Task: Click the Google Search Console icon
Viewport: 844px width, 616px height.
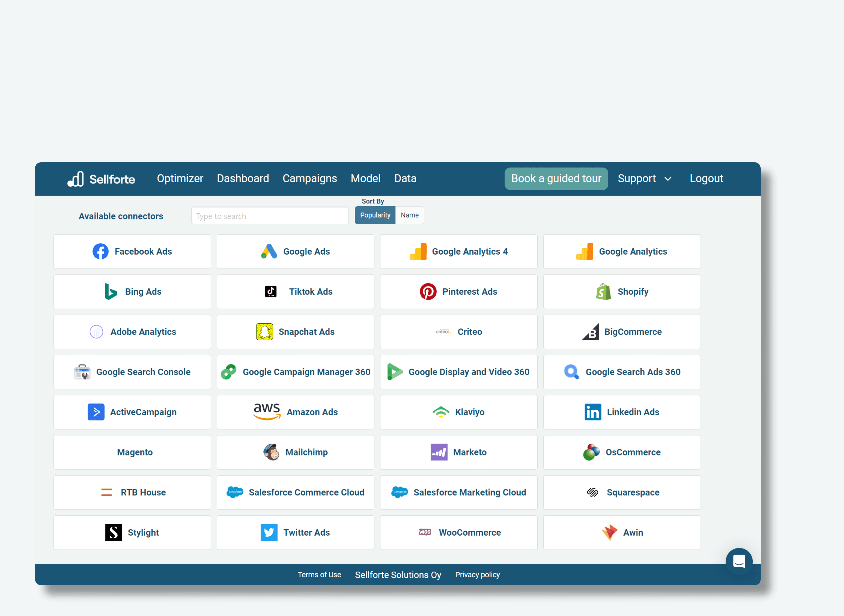Action: click(82, 372)
